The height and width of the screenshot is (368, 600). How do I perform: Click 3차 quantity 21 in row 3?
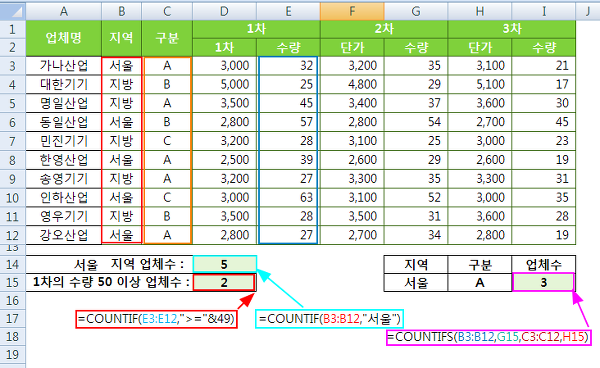544,66
